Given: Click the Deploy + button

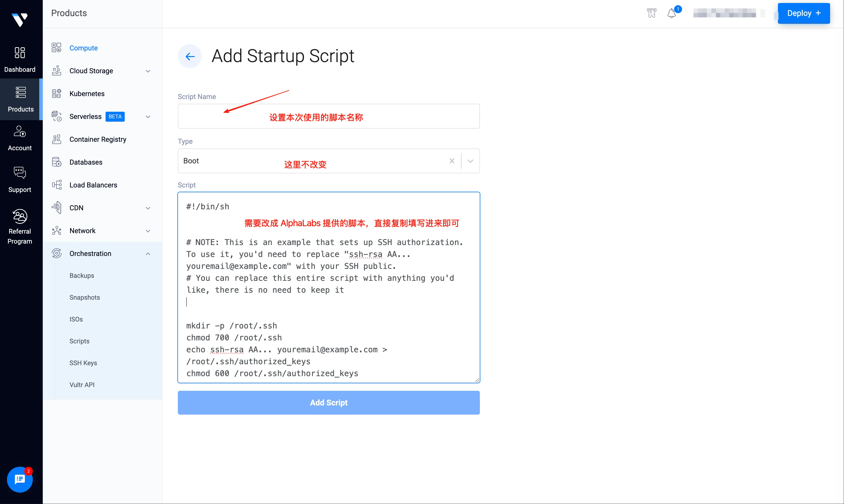Looking at the screenshot, I should (x=804, y=13).
